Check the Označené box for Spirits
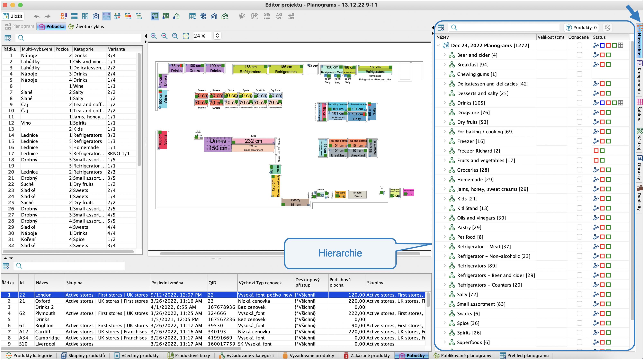The height and width of the screenshot is (360, 644). pyautogui.click(x=579, y=333)
